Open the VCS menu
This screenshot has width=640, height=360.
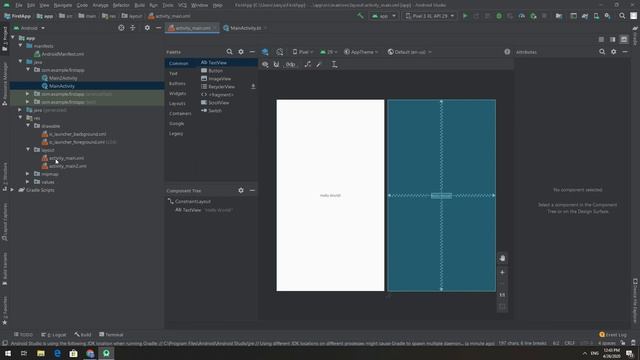(x=182, y=5)
